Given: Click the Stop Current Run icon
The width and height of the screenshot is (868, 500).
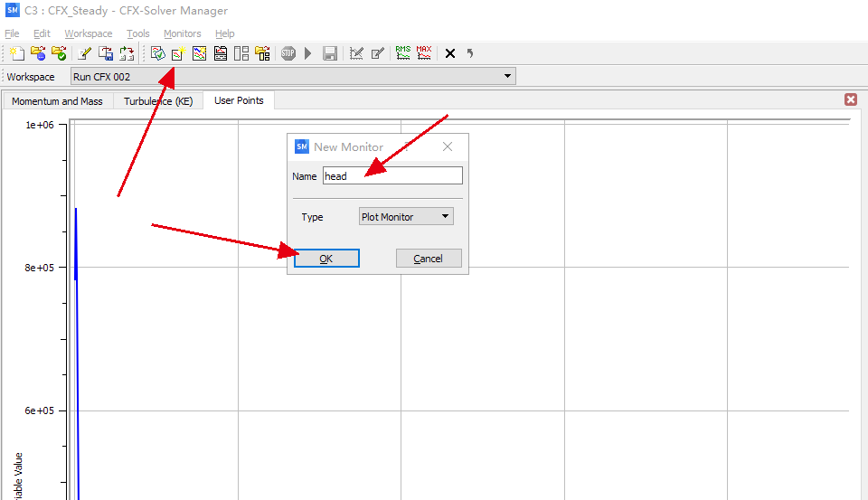Looking at the screenshot, I should 288,53.
